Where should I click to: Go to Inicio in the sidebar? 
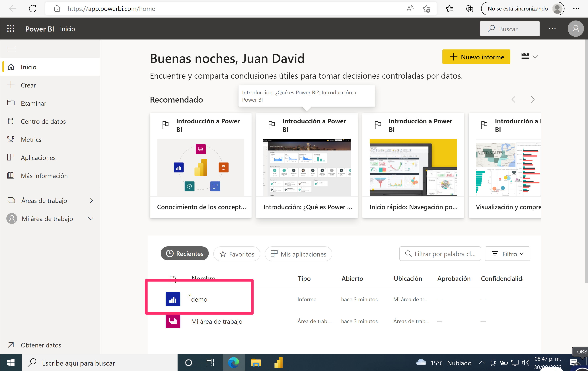pos(50,67)
